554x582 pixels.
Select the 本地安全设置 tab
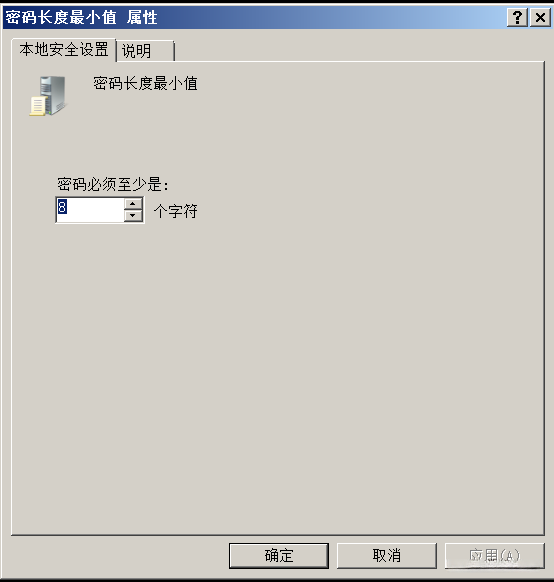[x=63, y=49]
